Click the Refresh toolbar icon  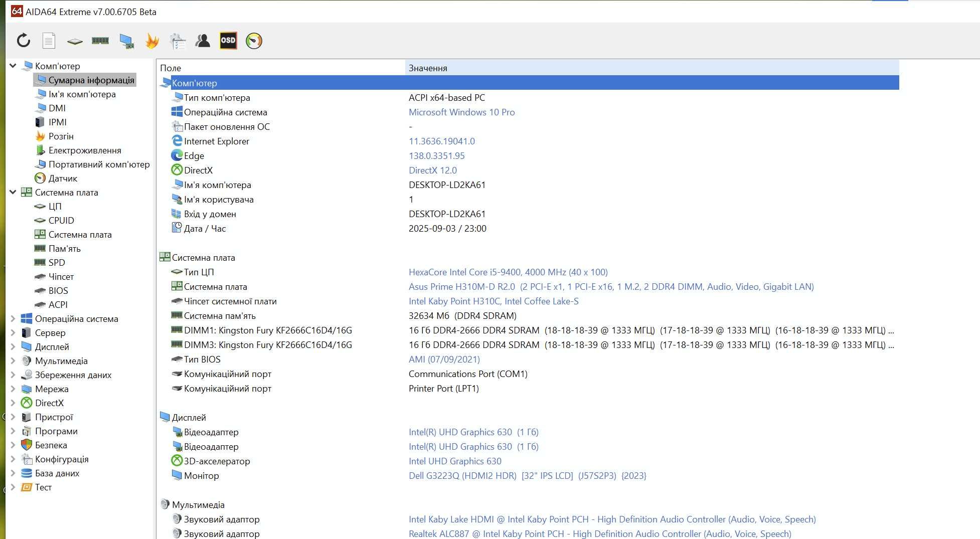coord(24,41)
